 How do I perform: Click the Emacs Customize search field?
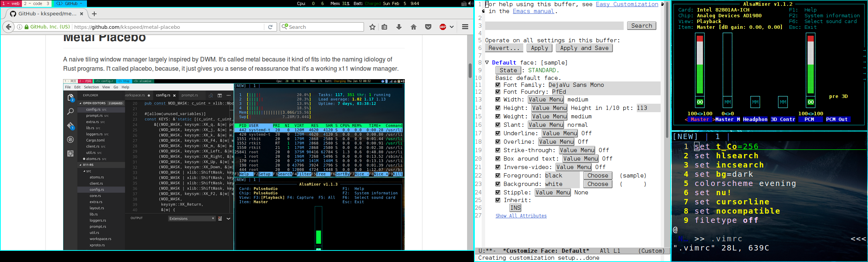pos(554,26)
